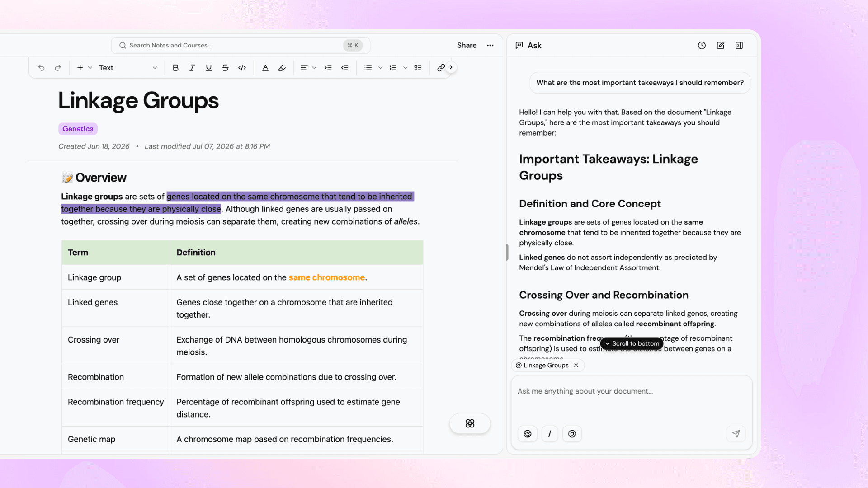
Task: Toggle bold formatting
Action: 175,68
